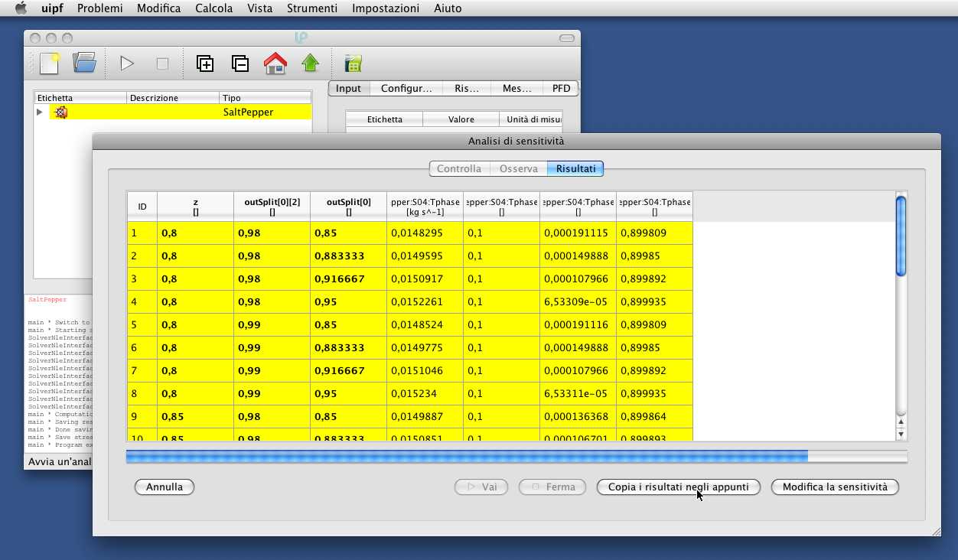Click the collapse all minus icon
The width and height of the screenshot is (958, 560).
tap(239, 63)
